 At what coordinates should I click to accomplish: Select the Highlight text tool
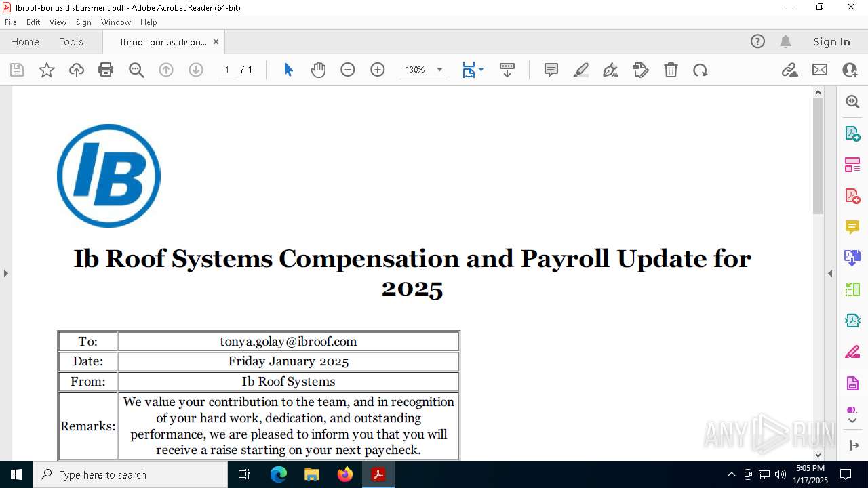point(581,70)
